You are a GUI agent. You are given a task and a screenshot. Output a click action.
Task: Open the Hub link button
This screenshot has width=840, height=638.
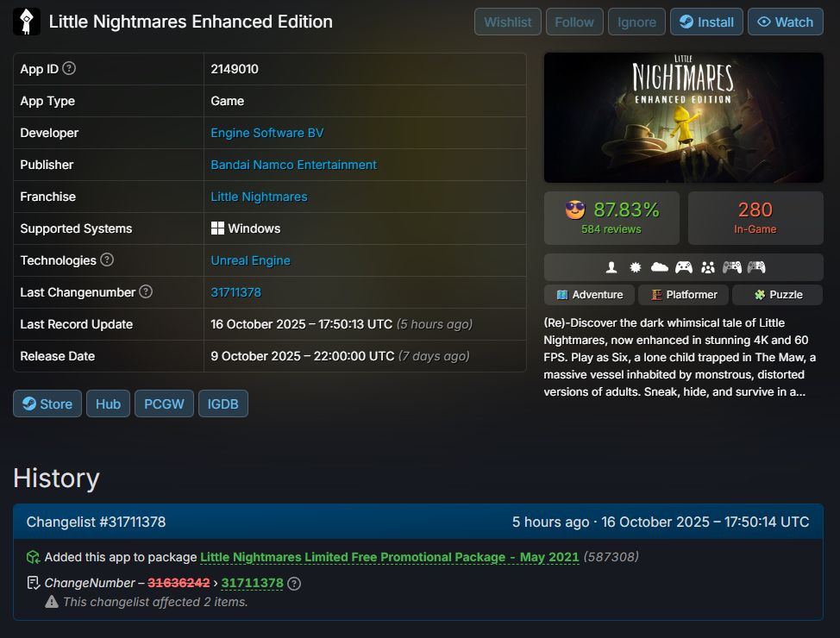click(x=108, y=403)
